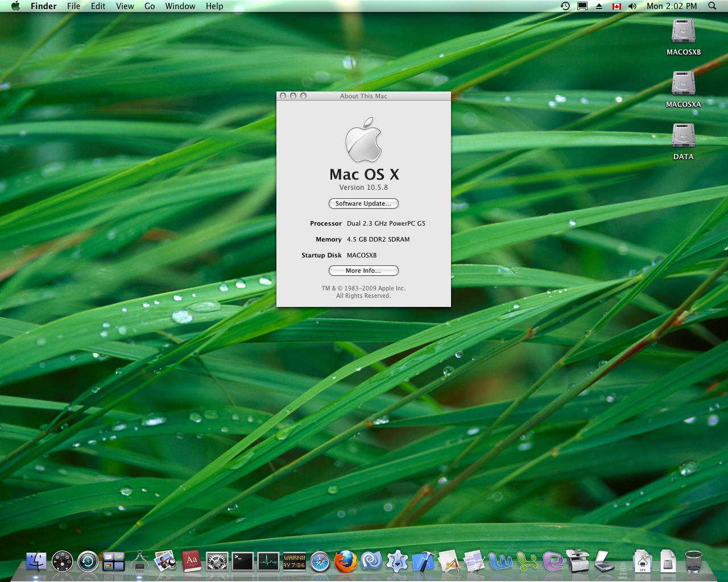
Task: Launch Microsoft Entourage from the dock
Action: tap(552, 562)
